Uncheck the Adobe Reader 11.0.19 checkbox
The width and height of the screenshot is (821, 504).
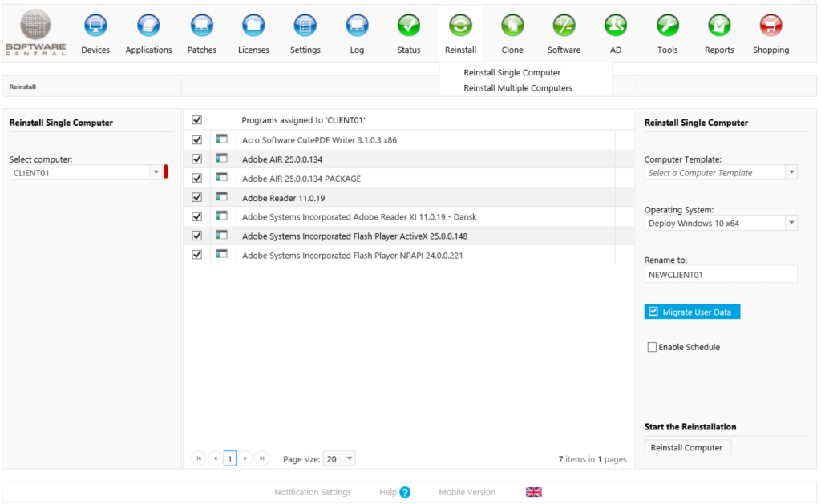tap(197, 197)
